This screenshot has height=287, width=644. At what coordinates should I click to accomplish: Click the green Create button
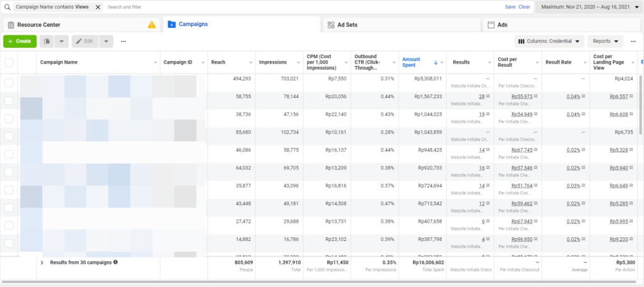pyautogui.click(x=19, y=41)
